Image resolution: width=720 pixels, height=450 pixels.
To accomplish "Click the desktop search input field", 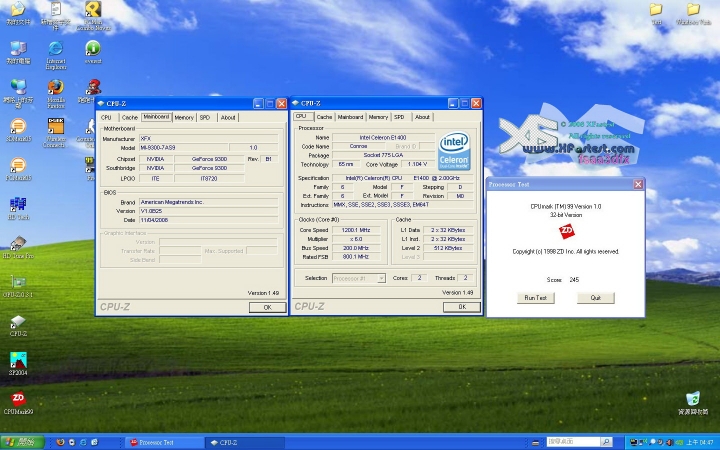I will point(572,442).
